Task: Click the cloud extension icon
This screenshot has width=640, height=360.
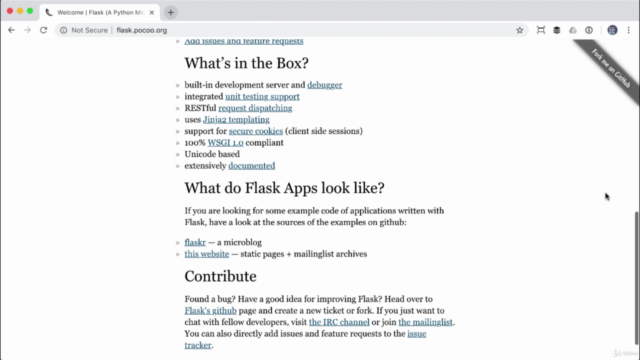Action: click(573, 30)
